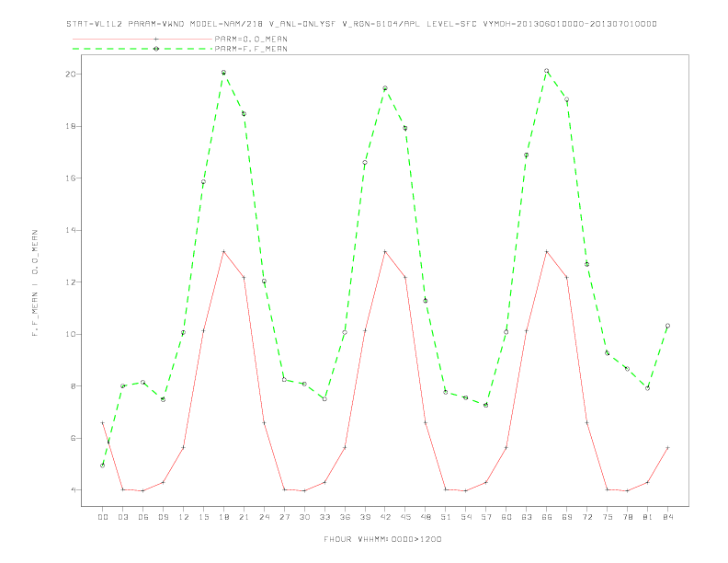Click red plus marker at hour 54
This screenshot has height=563, width=728.
[x=466, y=491]
